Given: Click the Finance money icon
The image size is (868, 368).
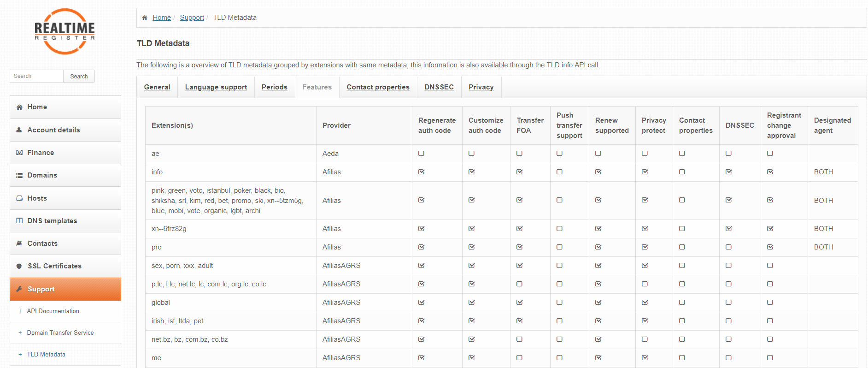Looking at the screenshot, I should (19, 153).
